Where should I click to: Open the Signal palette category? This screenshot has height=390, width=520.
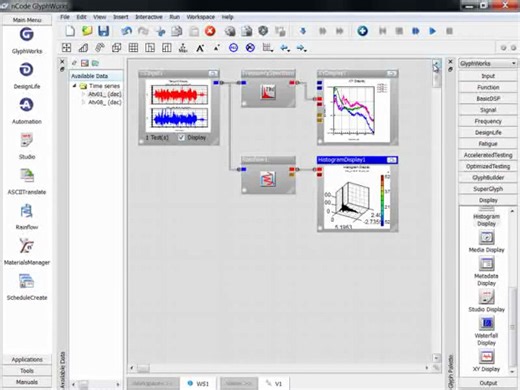click(488, 110)
